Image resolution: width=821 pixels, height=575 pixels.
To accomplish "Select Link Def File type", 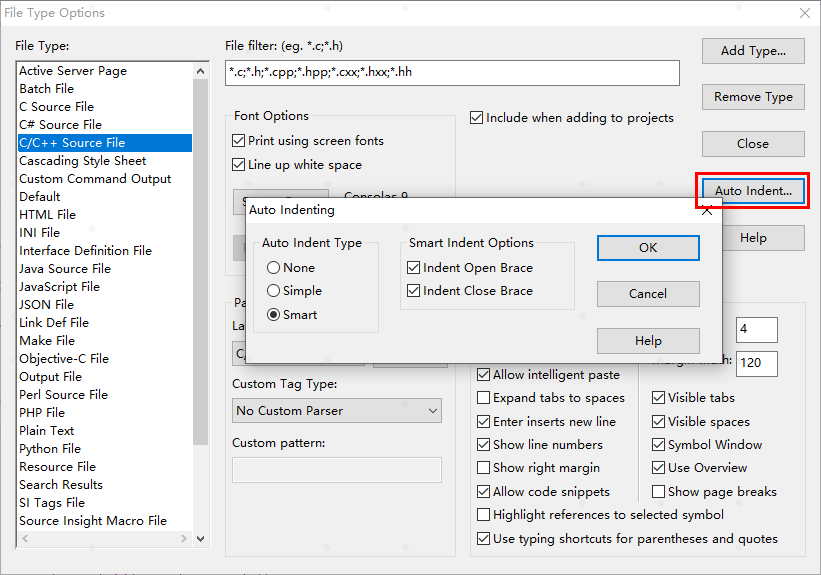I will (x=105, y=323).
